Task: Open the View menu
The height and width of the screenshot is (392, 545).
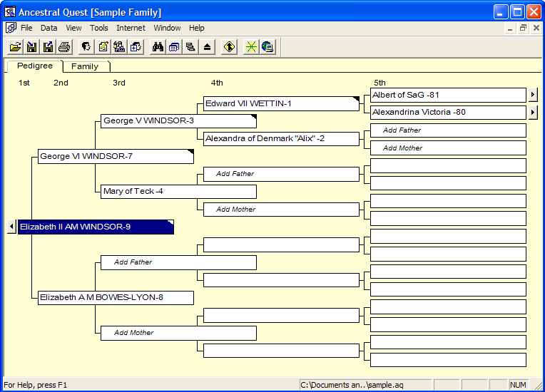Action: pyautogui.click(x=73, y=28)
